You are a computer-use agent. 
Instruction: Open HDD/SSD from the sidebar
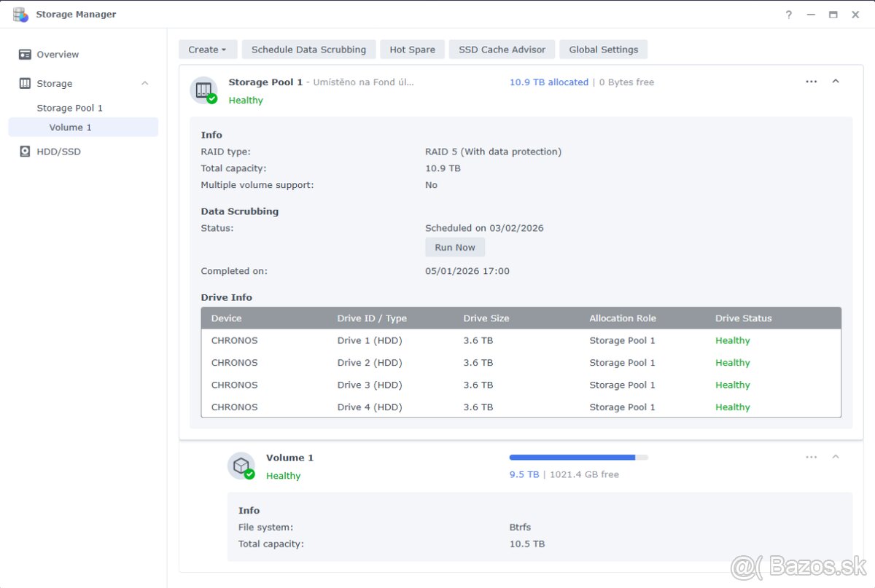click(24, 151)
